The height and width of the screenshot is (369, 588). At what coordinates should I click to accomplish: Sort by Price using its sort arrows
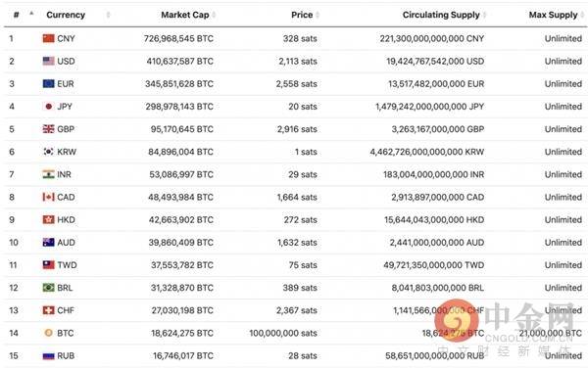click(318, 15)
